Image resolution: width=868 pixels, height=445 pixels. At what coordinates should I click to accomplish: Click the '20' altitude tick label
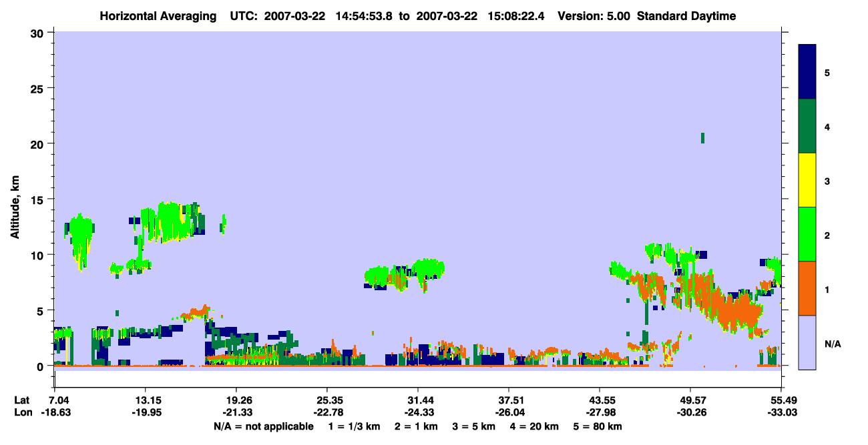39,143
